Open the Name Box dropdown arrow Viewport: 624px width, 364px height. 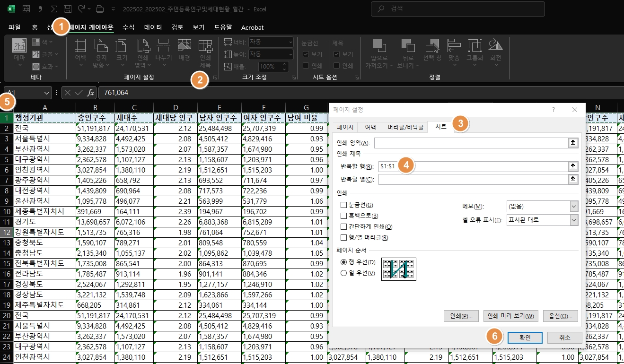point(47,93)
